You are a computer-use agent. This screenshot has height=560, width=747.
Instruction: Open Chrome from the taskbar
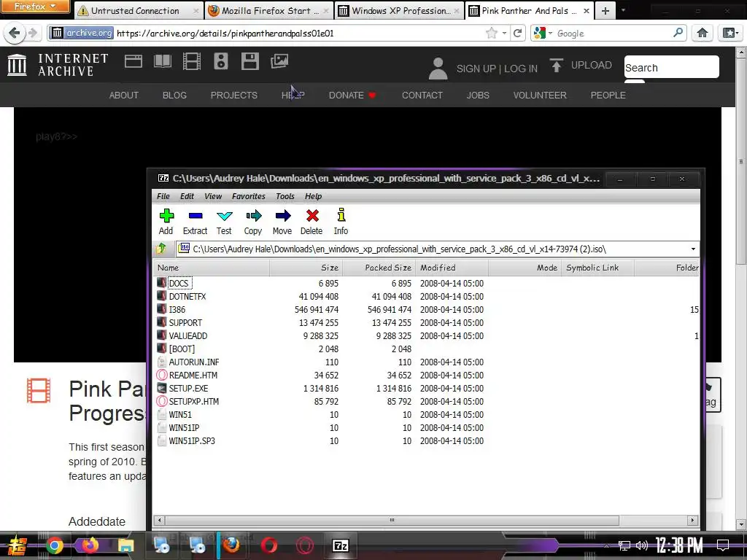click(54, 545)
